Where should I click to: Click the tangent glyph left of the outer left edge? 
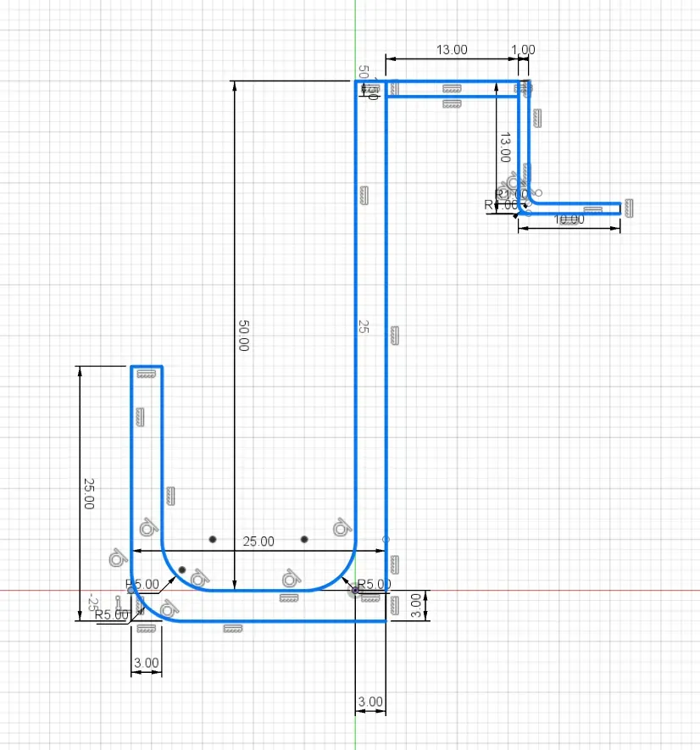[117, 558]
